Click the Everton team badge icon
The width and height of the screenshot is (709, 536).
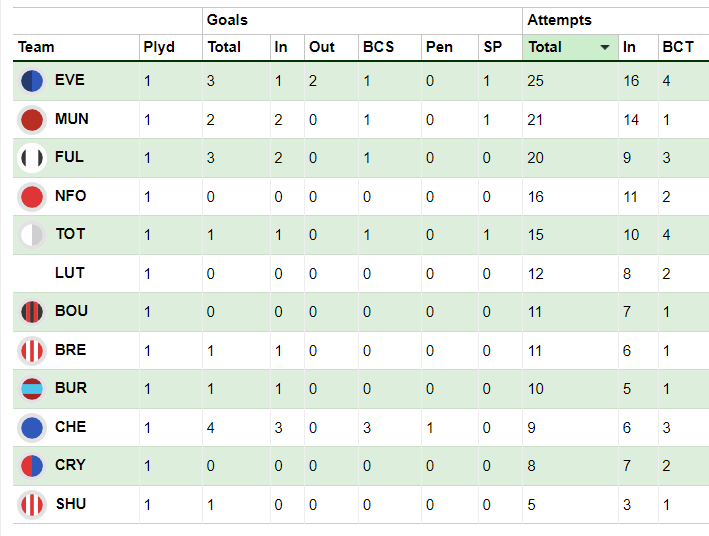(32, 81)
